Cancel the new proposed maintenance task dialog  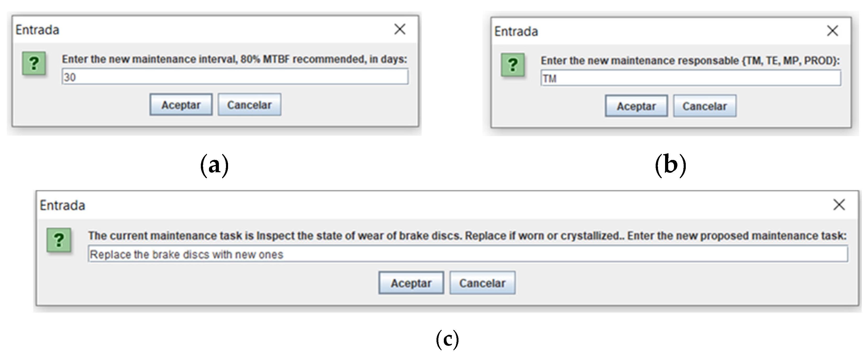[482, 283]
